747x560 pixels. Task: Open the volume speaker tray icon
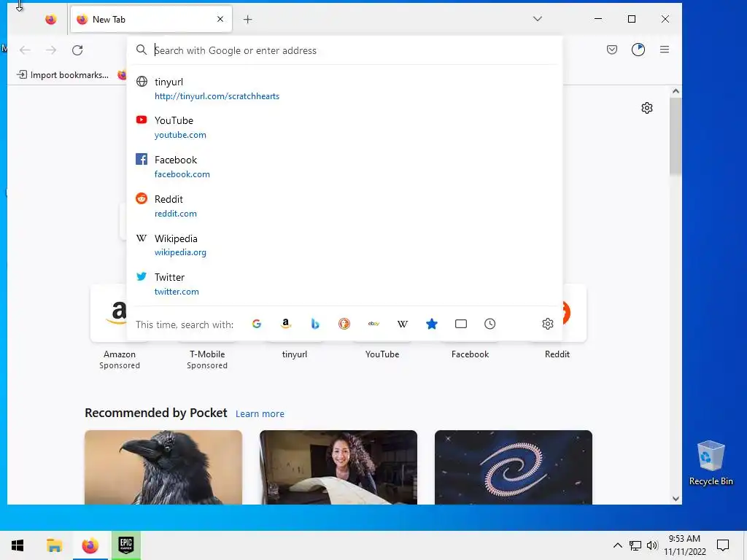point(652,545)
